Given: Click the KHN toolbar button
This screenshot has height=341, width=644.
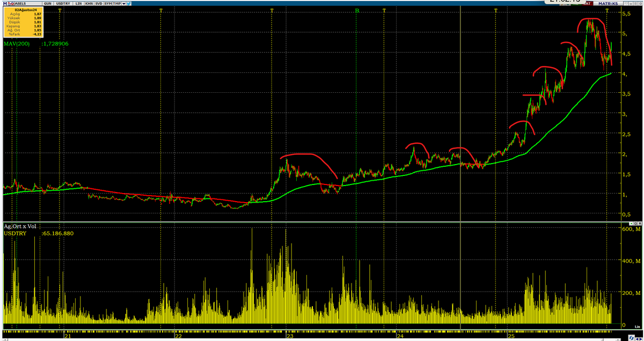Looking at the screenshot, I should point(89,4).
